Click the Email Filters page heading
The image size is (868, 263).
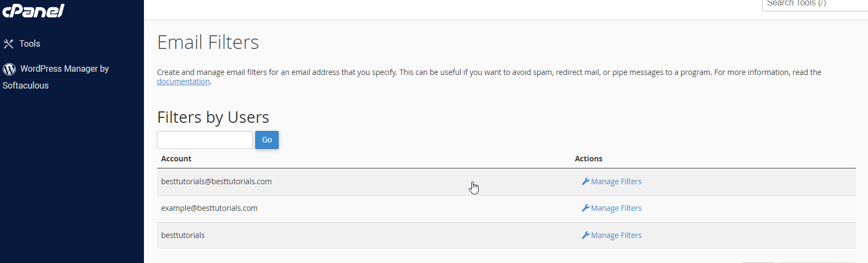[x=208, y=42]
